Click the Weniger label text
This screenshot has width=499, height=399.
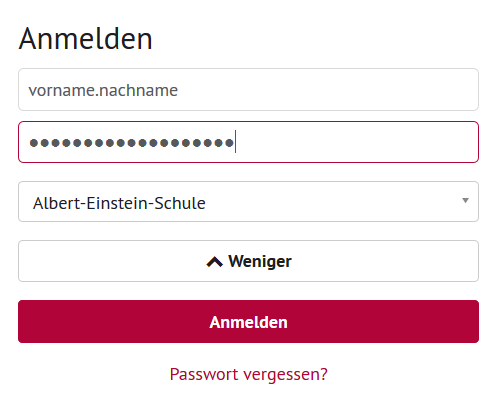(x=260, y=262)
